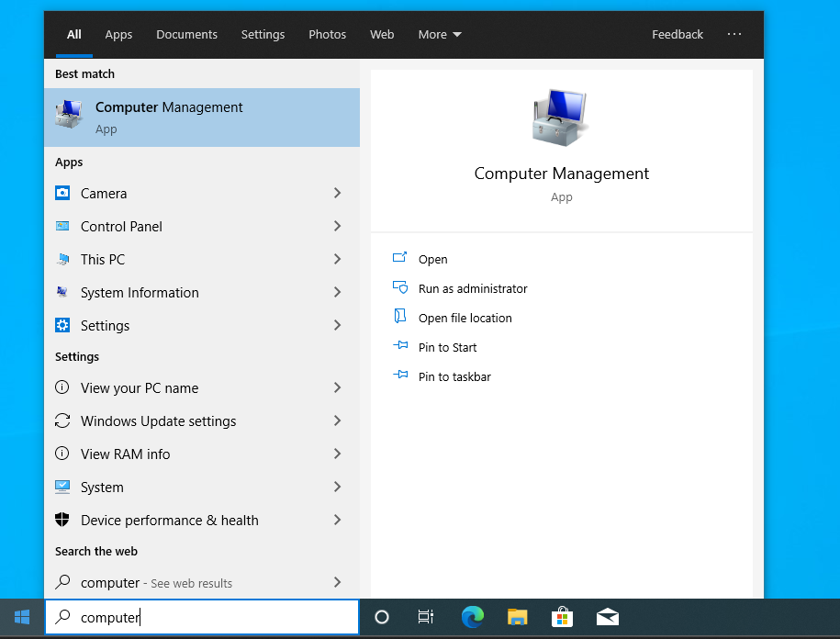Choose Open file location
840x639 pixels.
pyautogui.click(x=465, y=319)
